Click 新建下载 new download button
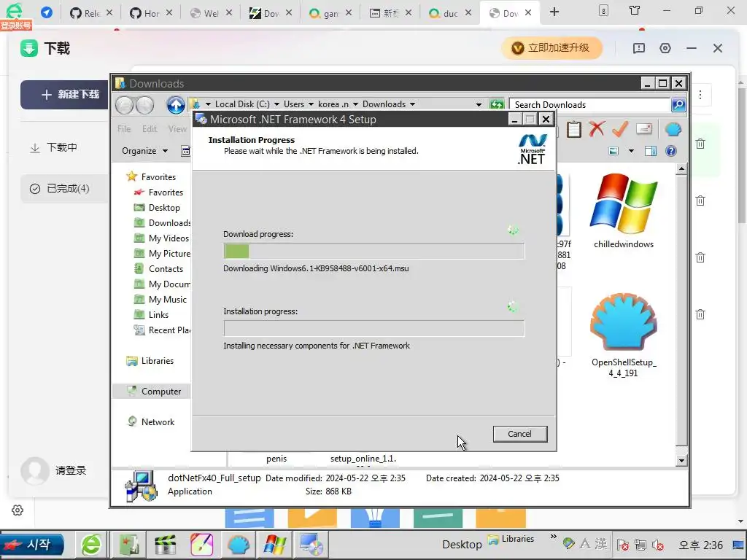Screen dimensions: 747x560 [x=65, y=94]
